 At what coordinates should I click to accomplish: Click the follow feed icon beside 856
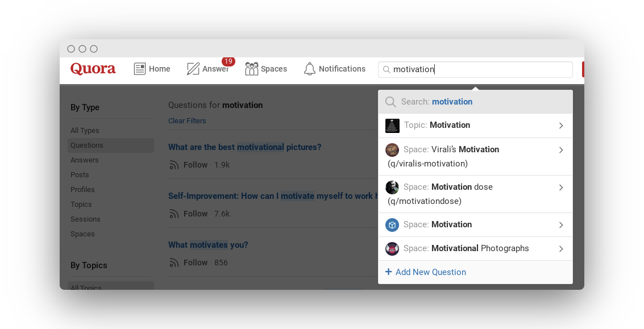(x=174, y=263)
